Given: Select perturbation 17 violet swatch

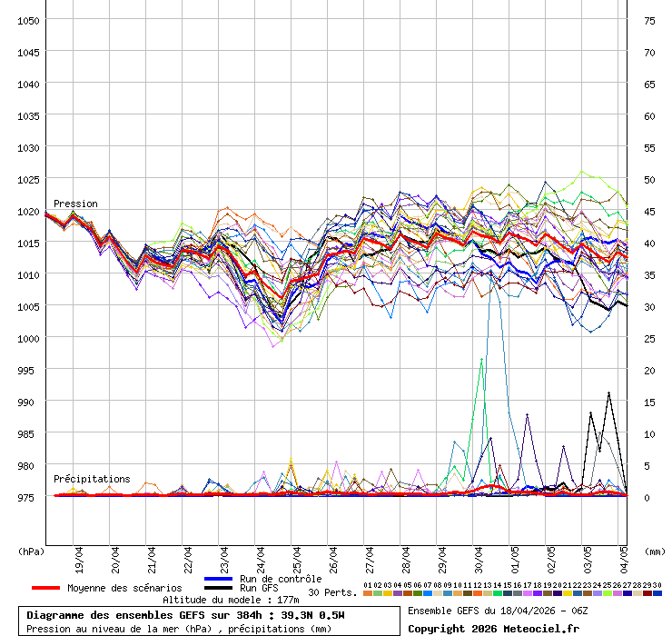Looking at the screenshot, I should click(528, 593).
